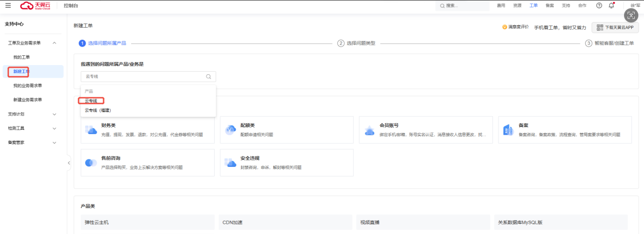Collapse the sidebar with the arrow handle

(69, 163)
